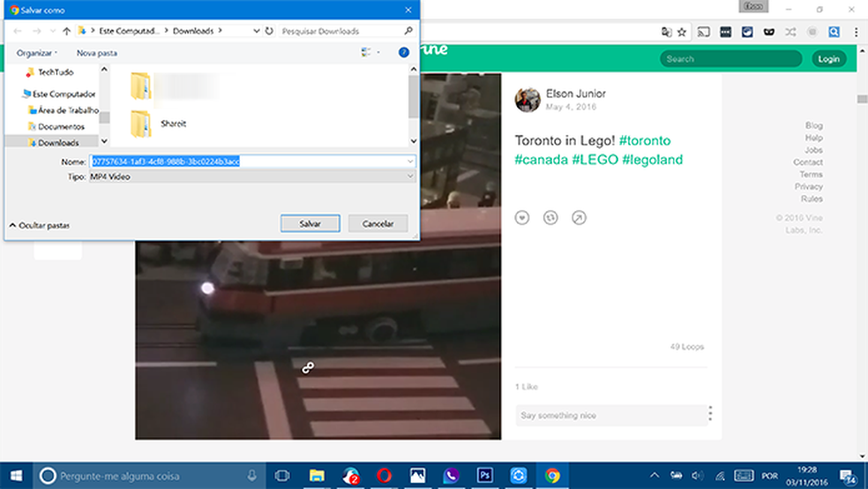Click the Vine Search field
Screen dimensions: 868x489
pos(730,59)
